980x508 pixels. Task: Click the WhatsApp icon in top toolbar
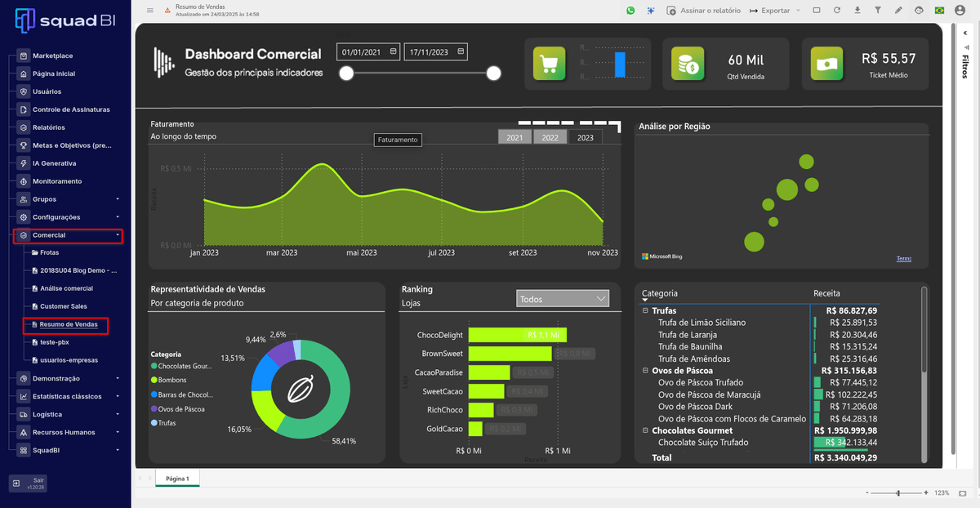630,11
